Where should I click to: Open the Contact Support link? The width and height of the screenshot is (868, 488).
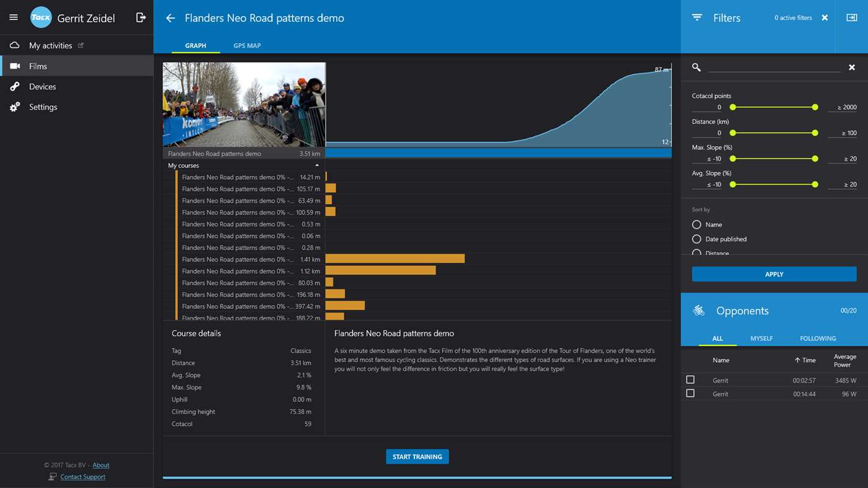83,477
